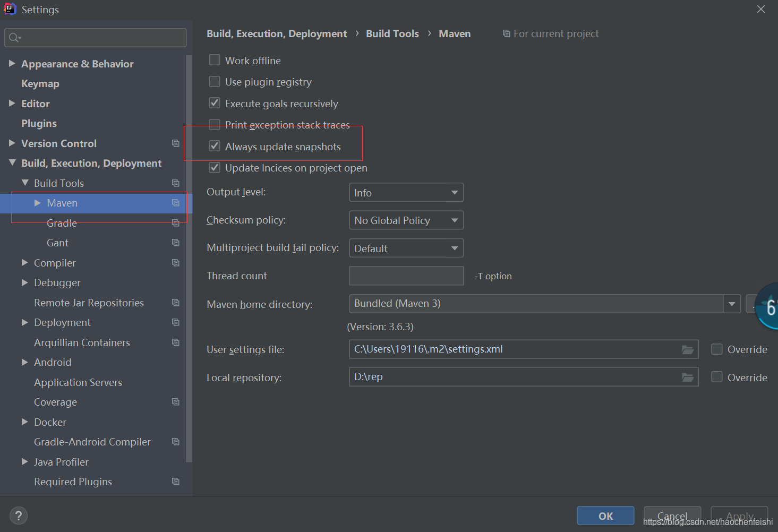The width and height of the screenshot is (778, 532).
Task: Enable the Work offline checkbox
Action: click(215, 60)
